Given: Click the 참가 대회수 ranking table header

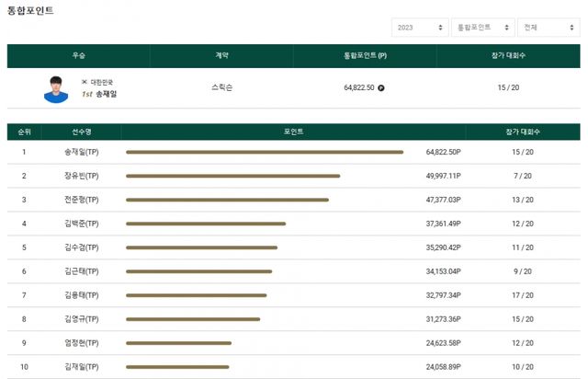Looking at the screenshot, I should coord(522,132).
